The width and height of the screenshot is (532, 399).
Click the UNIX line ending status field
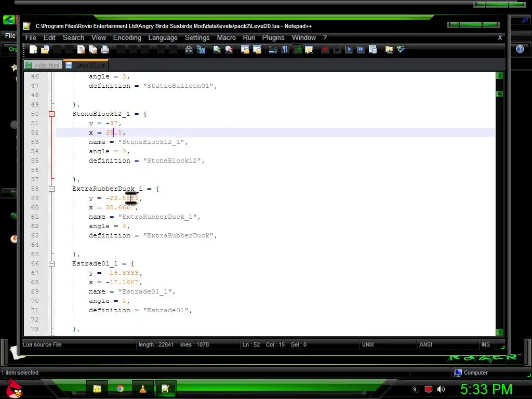(x=368, y=345)
